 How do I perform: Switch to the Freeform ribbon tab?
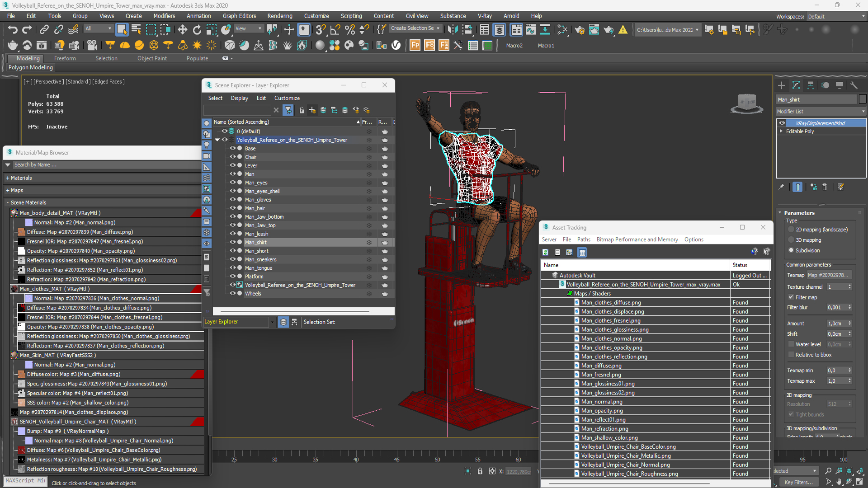point(65,58)
